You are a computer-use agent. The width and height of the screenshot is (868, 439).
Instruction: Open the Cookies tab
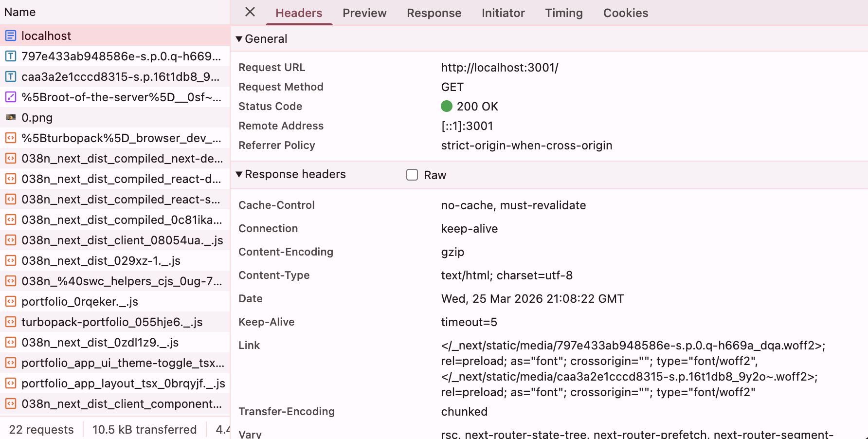click(625, 13)
